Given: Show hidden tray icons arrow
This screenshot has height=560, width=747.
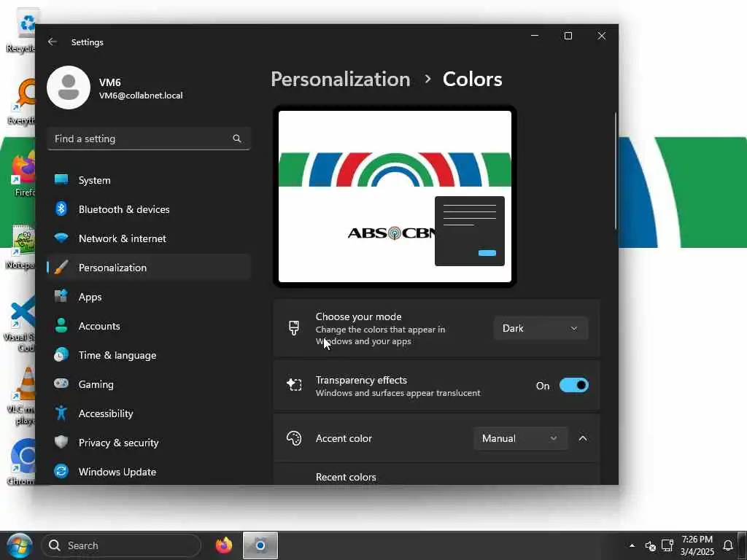Looking at the screenshot, I should click(x=632, y=545).
